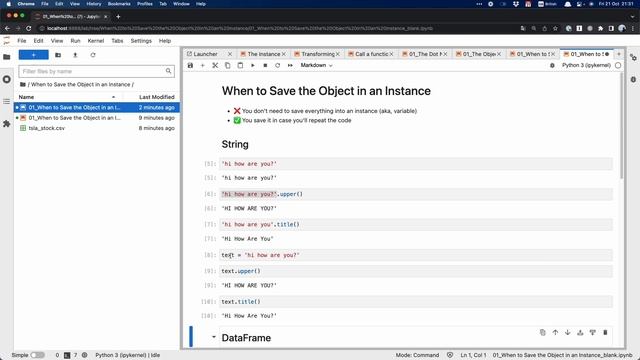Save the notebook with the disk icon
This screenshot has height=360, width=640.
(190, 65)
